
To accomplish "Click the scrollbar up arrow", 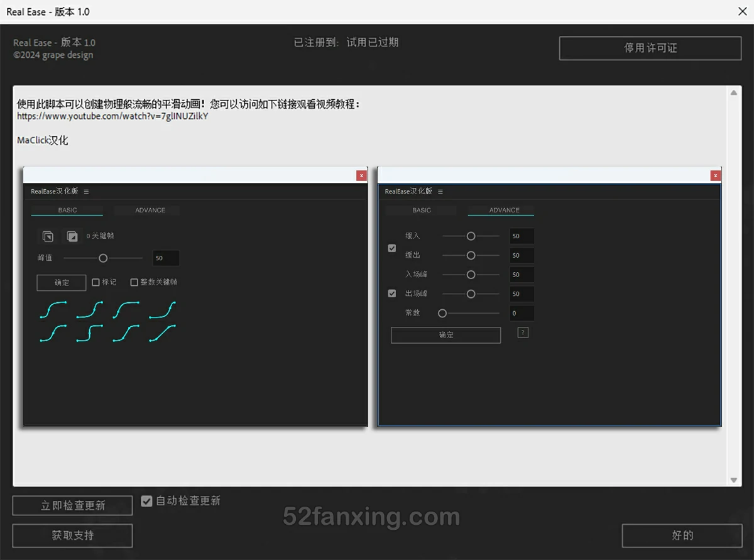I will click(x=733, y=92).
